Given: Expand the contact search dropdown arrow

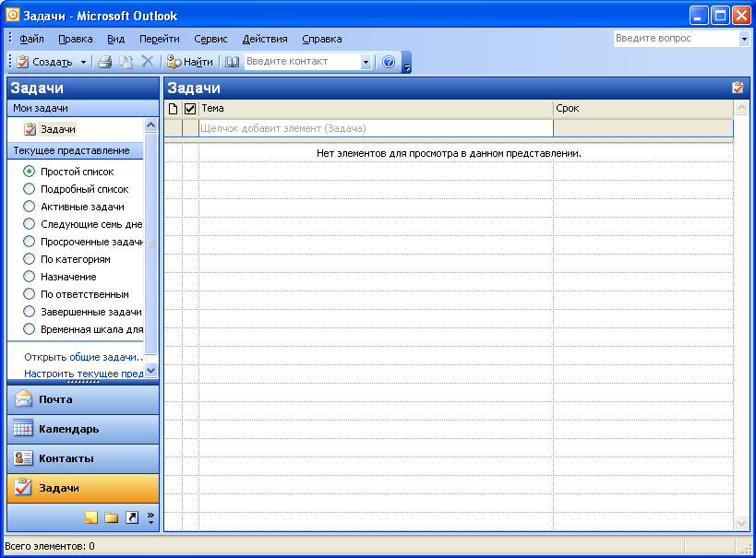Looking at the screenshot, I should point(366,62).
